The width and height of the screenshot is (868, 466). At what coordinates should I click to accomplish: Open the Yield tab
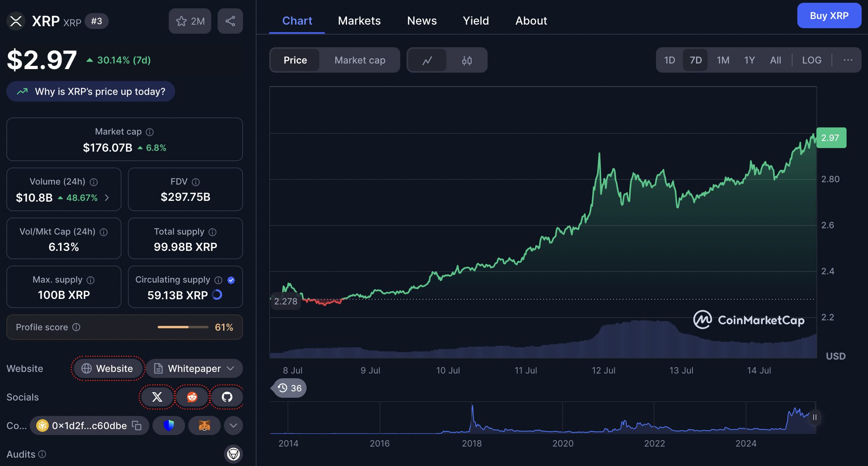pos(476,21)
